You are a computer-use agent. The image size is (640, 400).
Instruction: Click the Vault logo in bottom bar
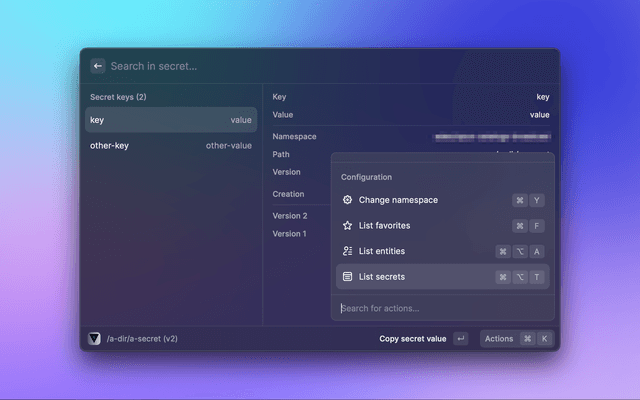(94, 339)
